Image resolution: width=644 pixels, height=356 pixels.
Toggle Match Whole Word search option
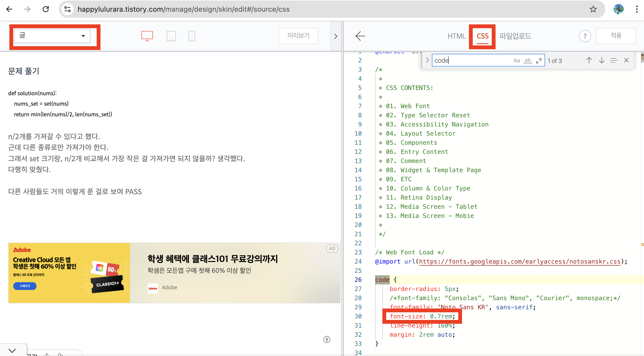pos(528,60)
